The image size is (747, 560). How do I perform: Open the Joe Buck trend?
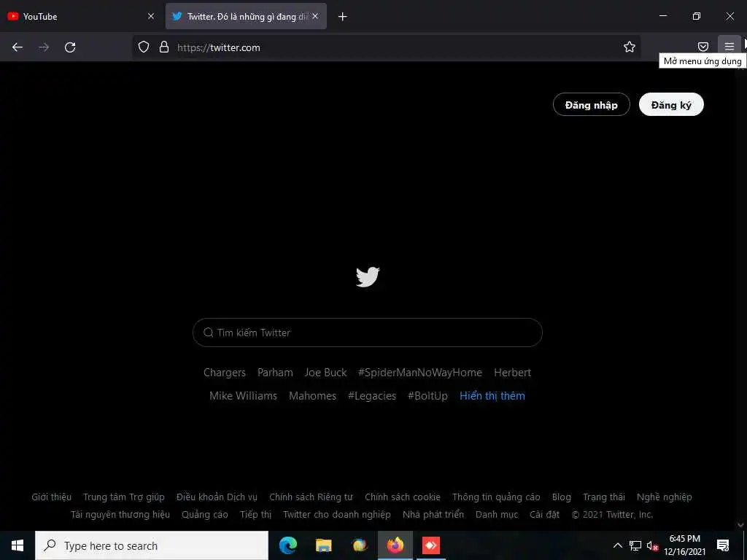(x=325, y=373)
